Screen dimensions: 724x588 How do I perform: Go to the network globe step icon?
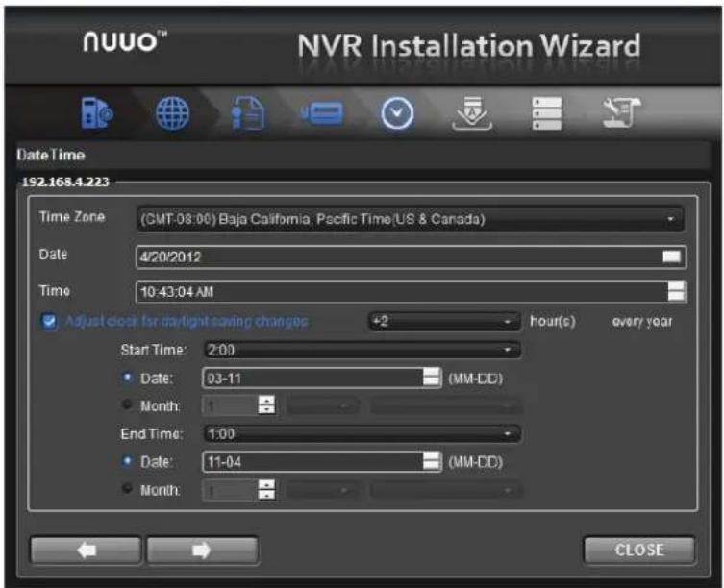[172, 113]
